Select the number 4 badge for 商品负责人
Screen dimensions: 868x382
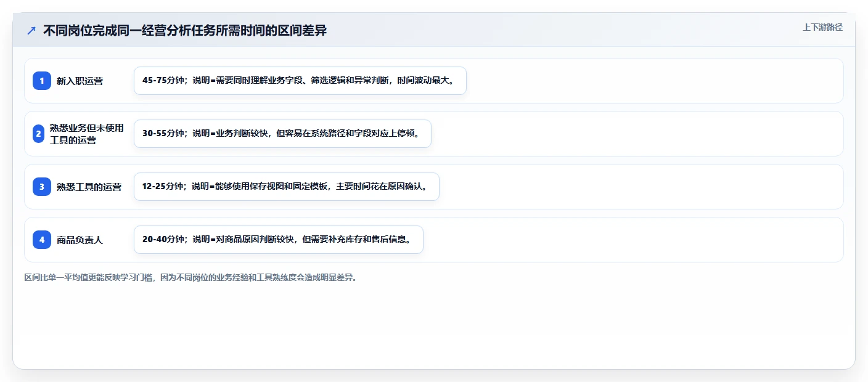pos(42,240)
